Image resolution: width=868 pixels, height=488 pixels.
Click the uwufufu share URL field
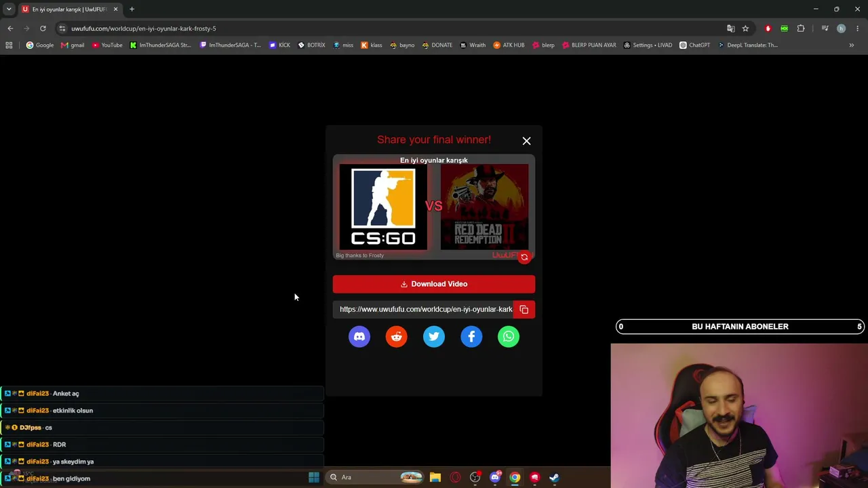tap(423, 310)
